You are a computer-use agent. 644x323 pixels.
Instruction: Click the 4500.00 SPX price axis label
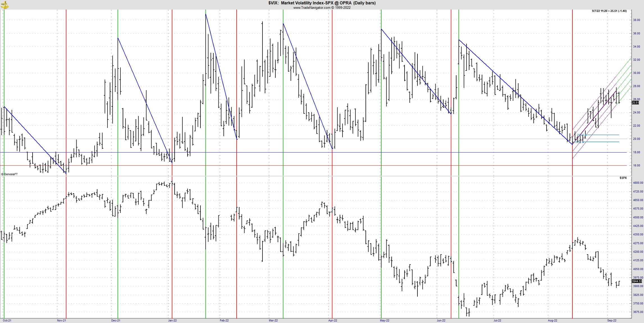click(x=638, y=217)
